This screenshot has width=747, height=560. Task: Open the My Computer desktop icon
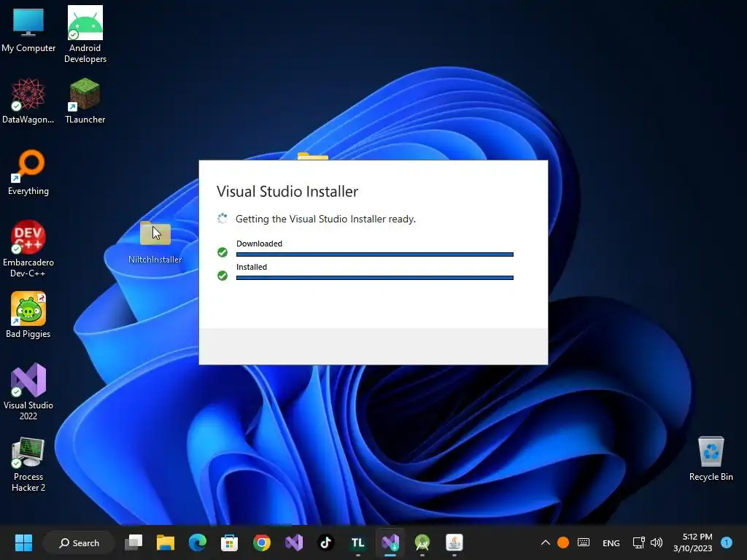(x=28, y=29)
